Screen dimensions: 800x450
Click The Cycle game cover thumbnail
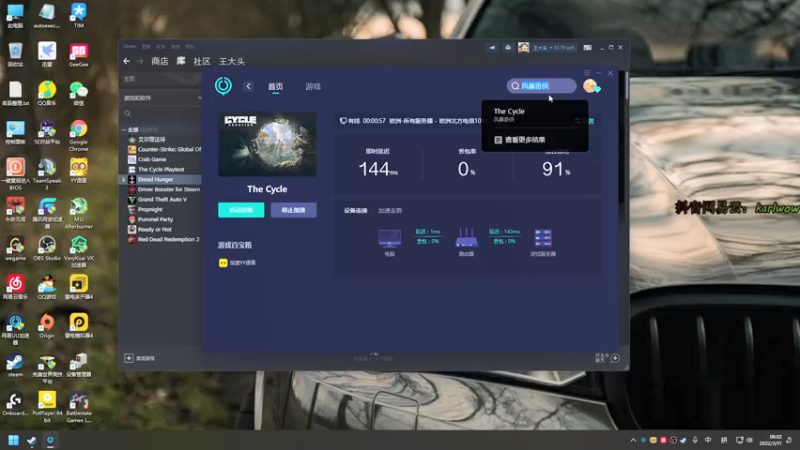pos(267,144)
